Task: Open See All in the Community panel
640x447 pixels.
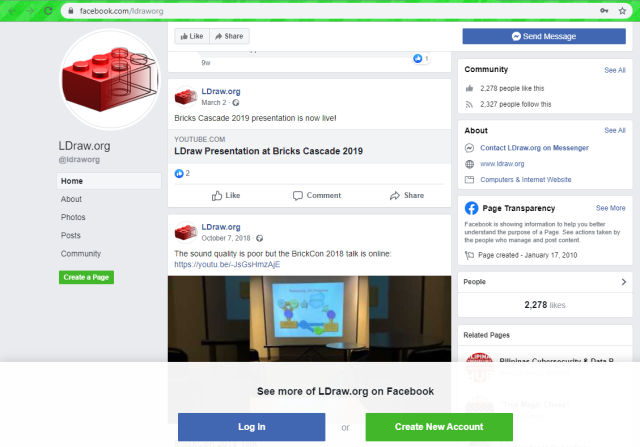Action: (615, 70)
